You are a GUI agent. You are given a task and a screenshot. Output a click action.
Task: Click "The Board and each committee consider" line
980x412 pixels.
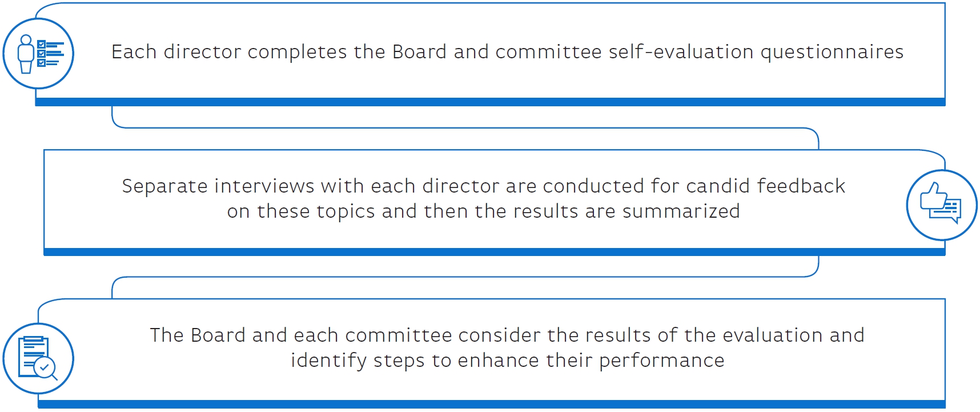pyautogui.click(x=507, y=335)
